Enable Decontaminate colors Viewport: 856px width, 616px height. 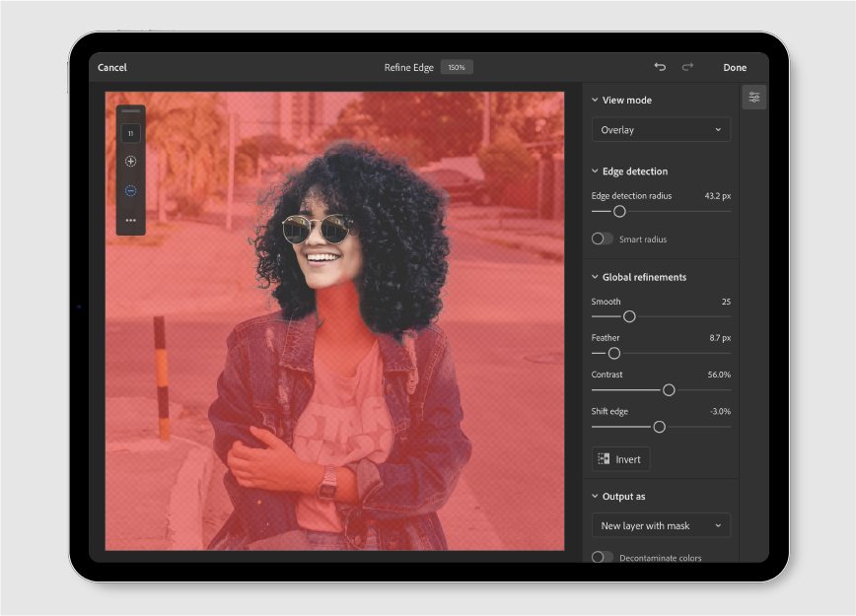coord(602,557)
